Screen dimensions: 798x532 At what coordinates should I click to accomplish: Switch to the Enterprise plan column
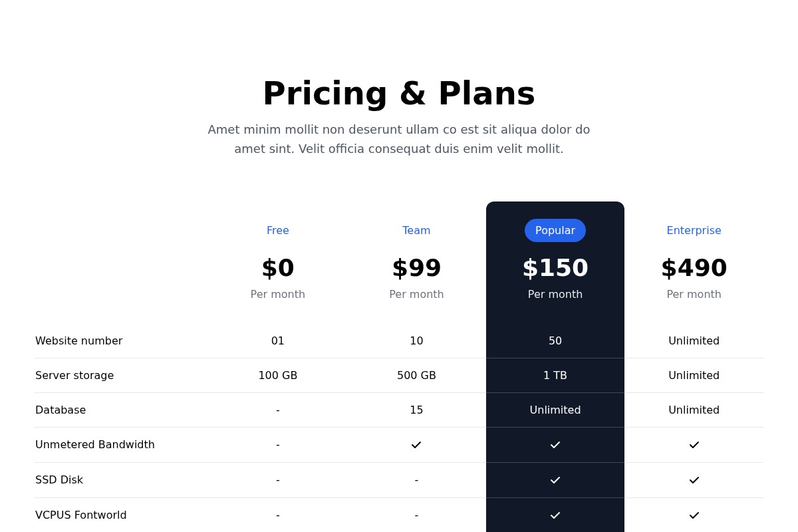pos(694,230)
